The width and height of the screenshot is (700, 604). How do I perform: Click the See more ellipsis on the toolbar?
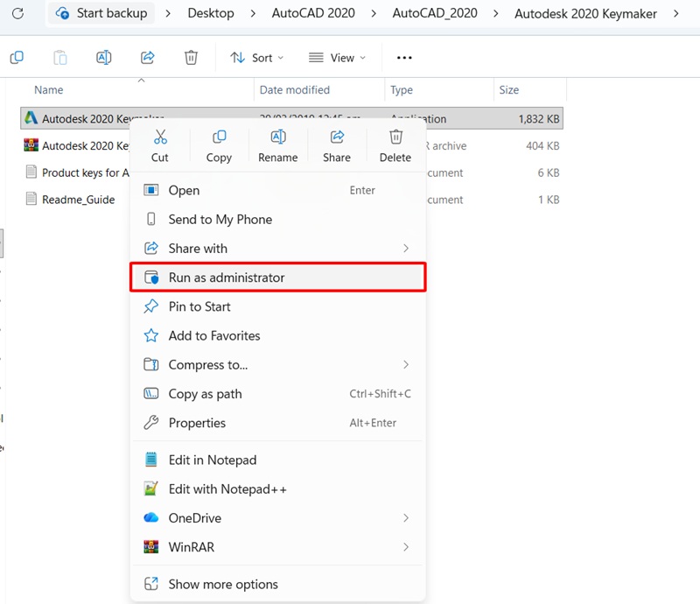coord(403,56)
